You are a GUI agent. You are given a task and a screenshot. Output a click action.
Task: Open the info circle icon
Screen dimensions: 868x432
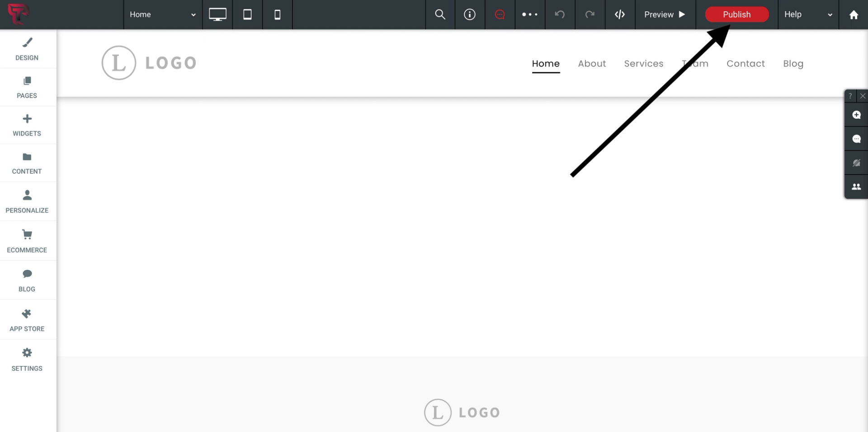point(470,14)
